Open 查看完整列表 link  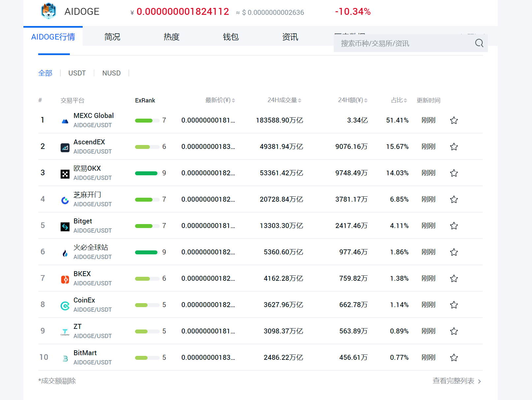click(x=457, y=381)
